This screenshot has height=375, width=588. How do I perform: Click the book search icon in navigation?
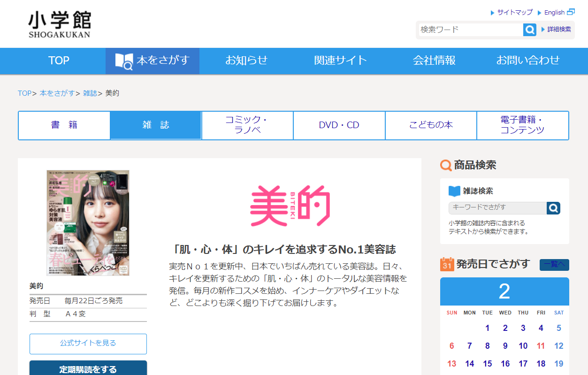(124, 61)
